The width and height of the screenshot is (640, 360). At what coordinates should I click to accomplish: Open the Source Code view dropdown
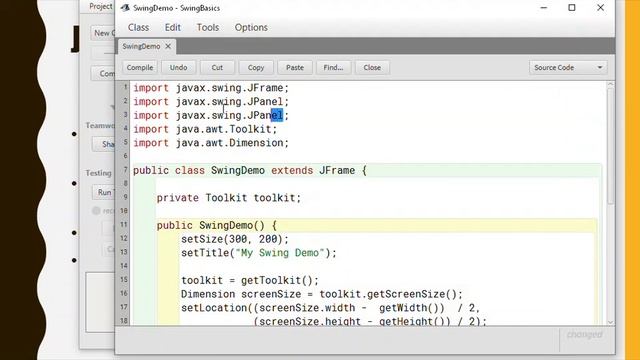point(568,68)
